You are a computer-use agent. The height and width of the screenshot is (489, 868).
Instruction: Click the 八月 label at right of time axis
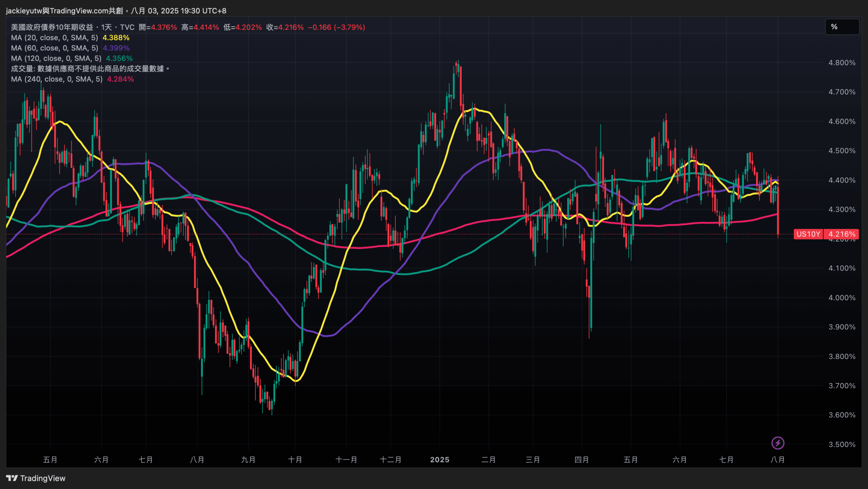click(x=777, y=460)
